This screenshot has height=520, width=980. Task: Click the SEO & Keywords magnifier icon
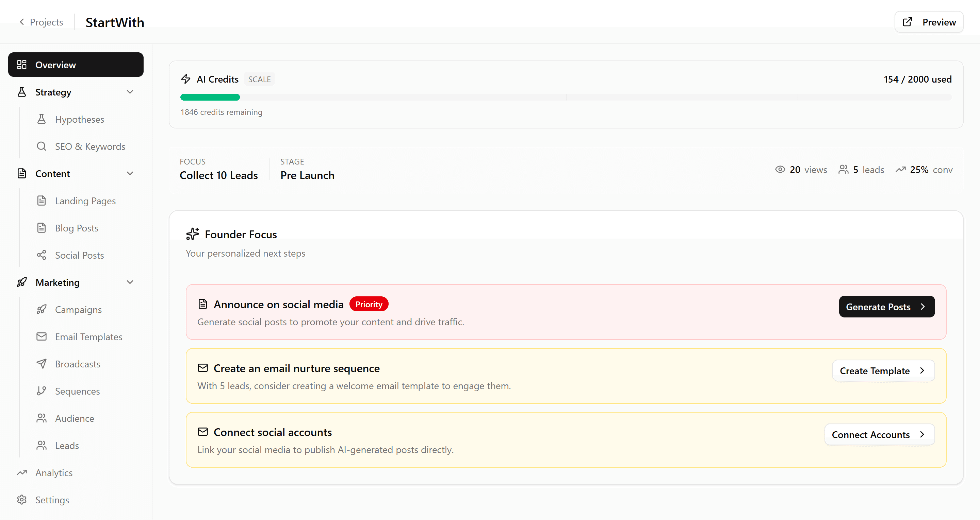point(42,146)
